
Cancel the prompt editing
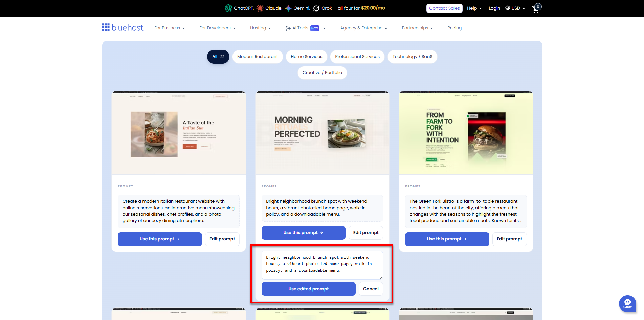tap(371, 289)
